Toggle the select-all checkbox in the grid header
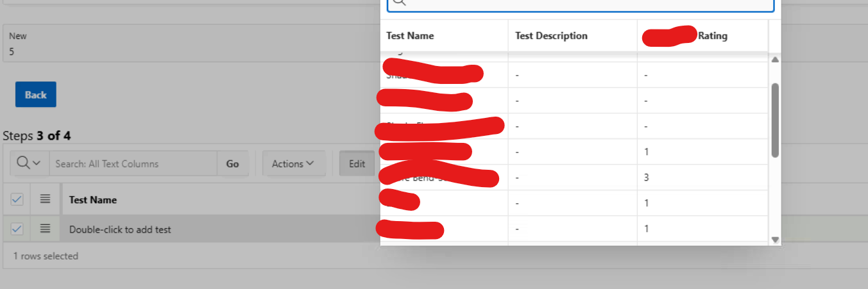Screen dimensions: 868x289 coord(17,199)
